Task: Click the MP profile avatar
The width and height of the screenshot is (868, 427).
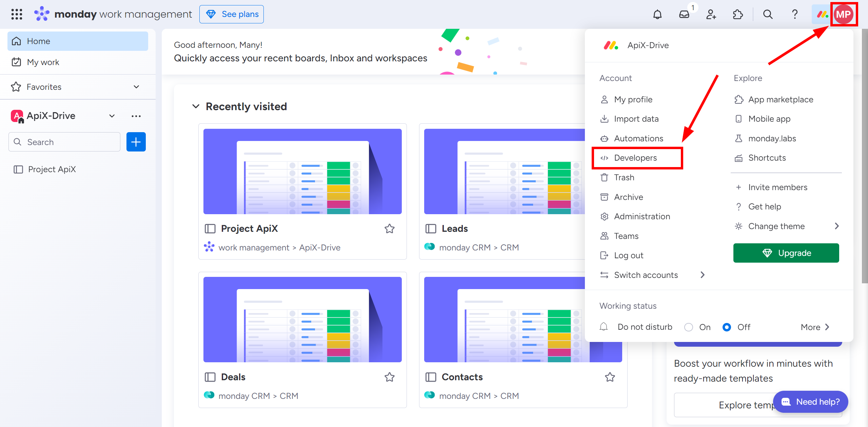Action: point(844,14)
